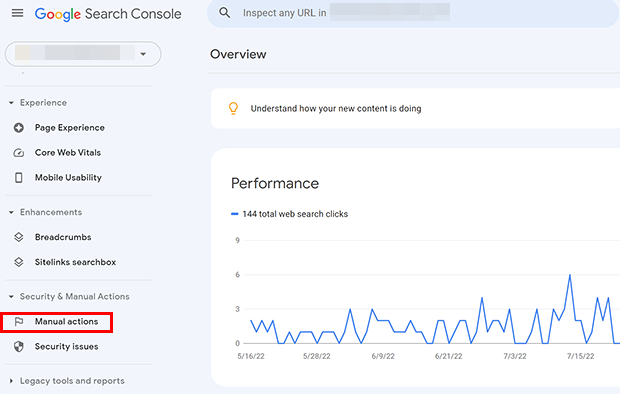Open 'Understand how your new content is doing'

[x=336, y=108]
